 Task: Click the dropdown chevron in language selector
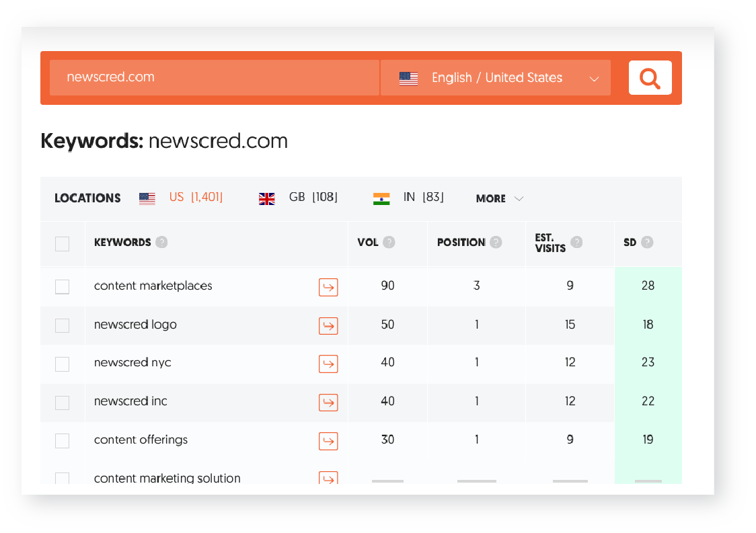[x=594, y=79]
